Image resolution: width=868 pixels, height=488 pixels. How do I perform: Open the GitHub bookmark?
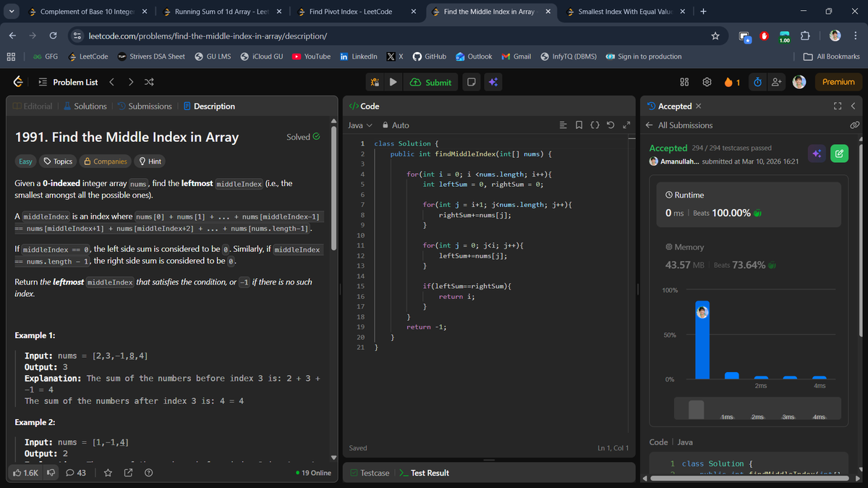[429, 56]
